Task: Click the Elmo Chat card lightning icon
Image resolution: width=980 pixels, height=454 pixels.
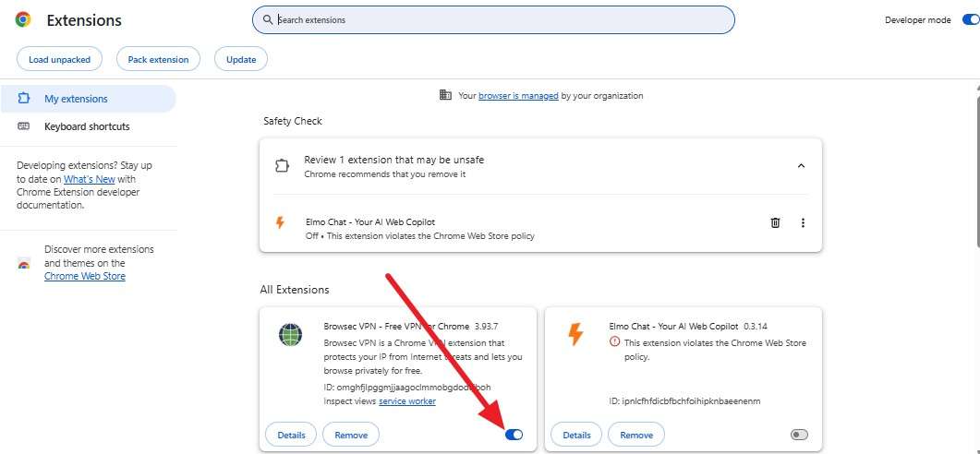Action: tap(575, 334)
